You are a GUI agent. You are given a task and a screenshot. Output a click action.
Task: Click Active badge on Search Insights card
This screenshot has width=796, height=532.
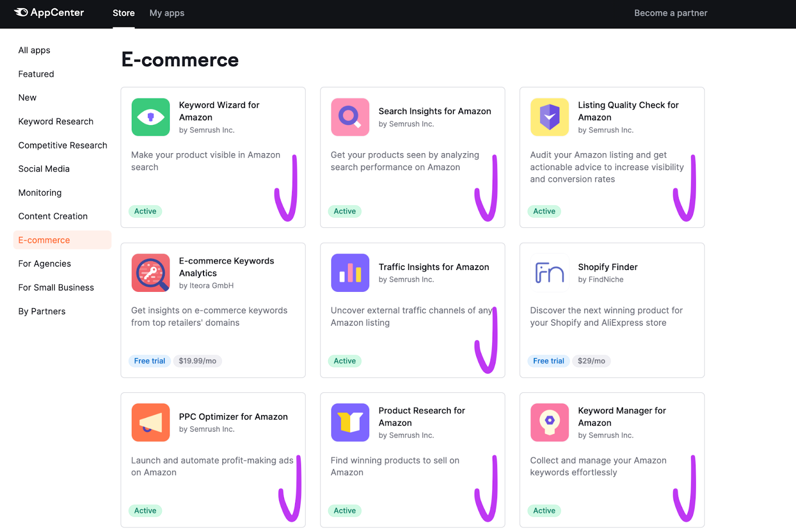pyautogui.click(x=345, y=211)
